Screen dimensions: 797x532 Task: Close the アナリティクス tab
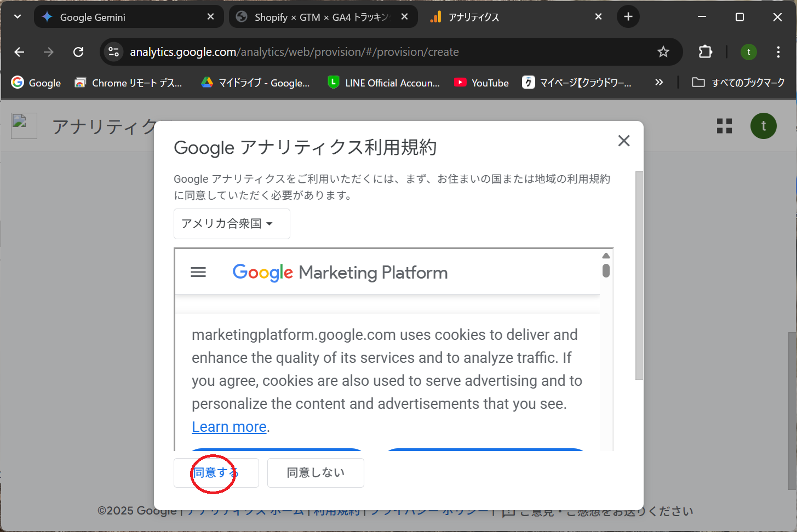click(598, 17)
